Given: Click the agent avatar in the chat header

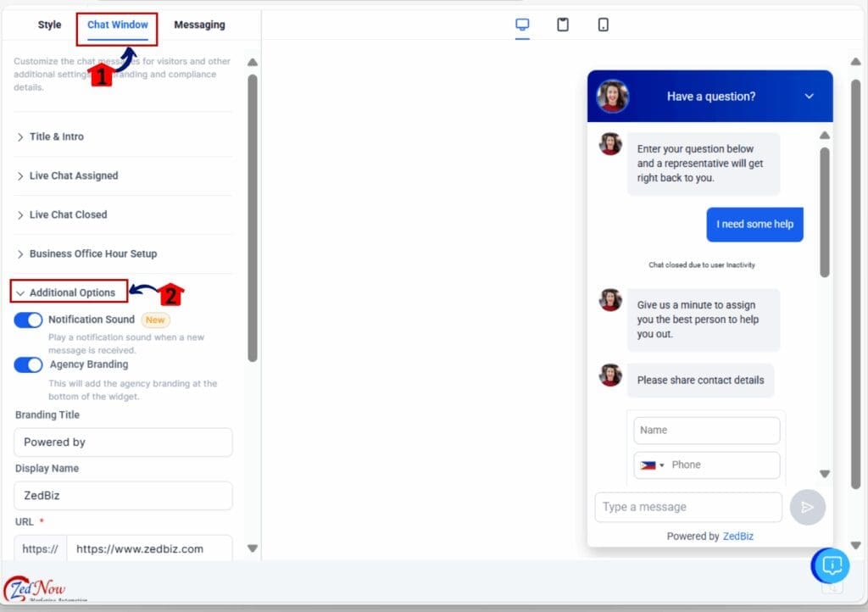Looking at the screenshot, I should pos(613,96).
